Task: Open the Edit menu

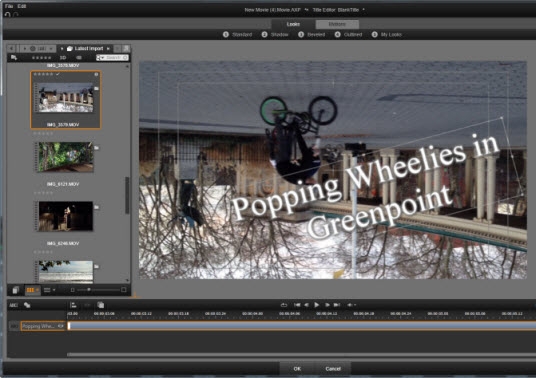Action: (22, 6)
